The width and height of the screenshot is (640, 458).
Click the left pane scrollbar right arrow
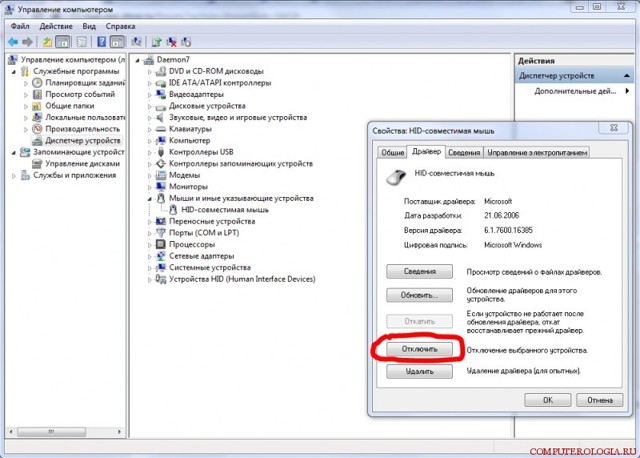(x=119, y=431)
